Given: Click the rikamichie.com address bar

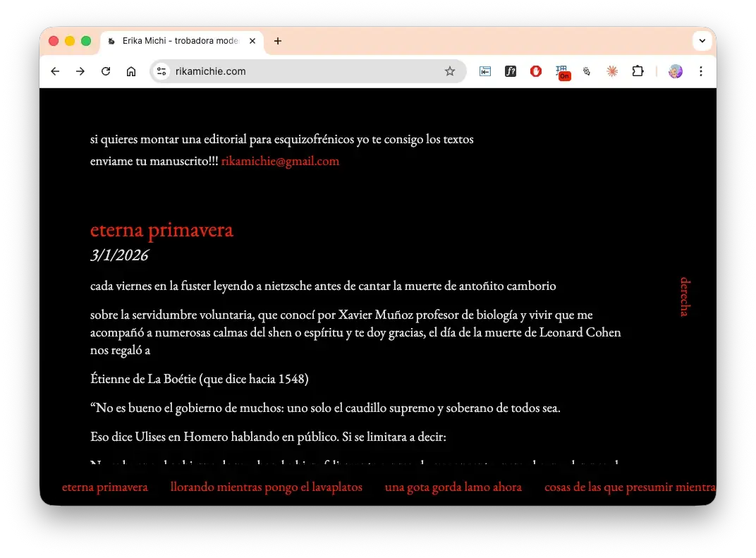Looking at the screenshot, I should tap(307, 71).
